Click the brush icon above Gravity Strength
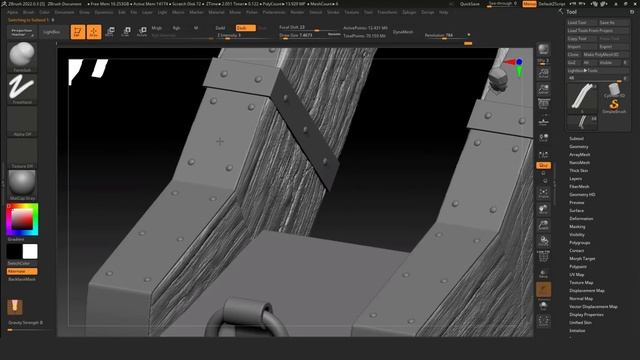This screenshot has height=360, width=640. coord(15,307)
